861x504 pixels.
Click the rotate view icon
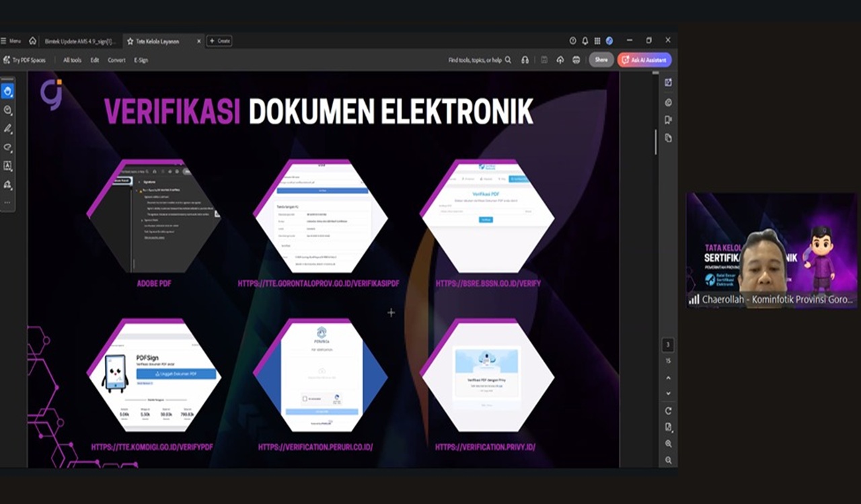(x=668, y=411)
